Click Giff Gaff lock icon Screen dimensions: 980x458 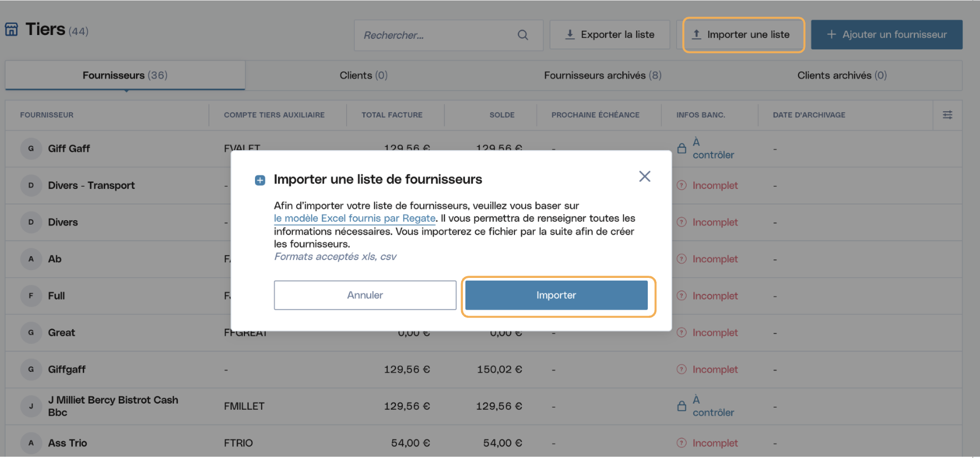pyautogui.click(x=682, y=148)
